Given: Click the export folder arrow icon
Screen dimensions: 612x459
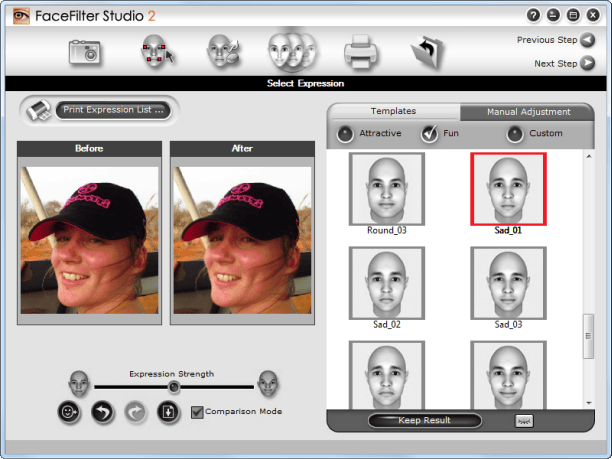Looking at the screenshot, I should 427,52.
